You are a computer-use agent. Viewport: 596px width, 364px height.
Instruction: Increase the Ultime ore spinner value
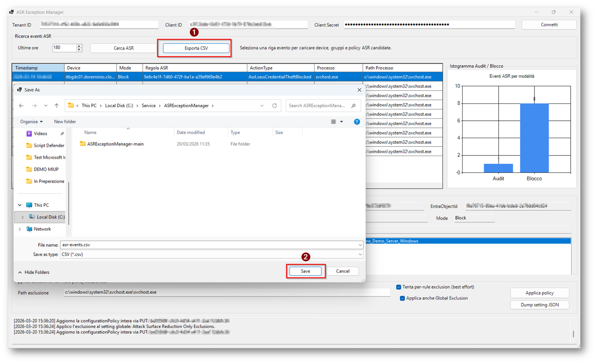[x=79, y=46]
